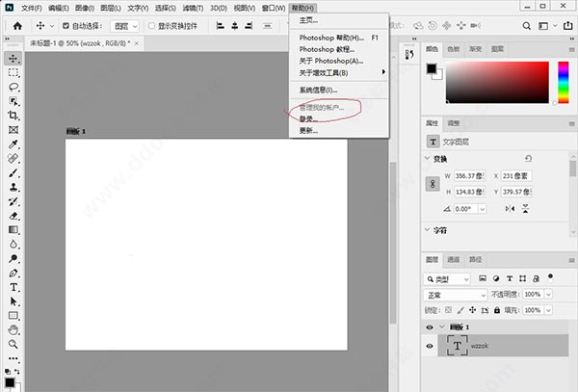Screen dimensions: 578x392
Task: Toggle layer filtering on/off dot
Action: click(550, 276)
